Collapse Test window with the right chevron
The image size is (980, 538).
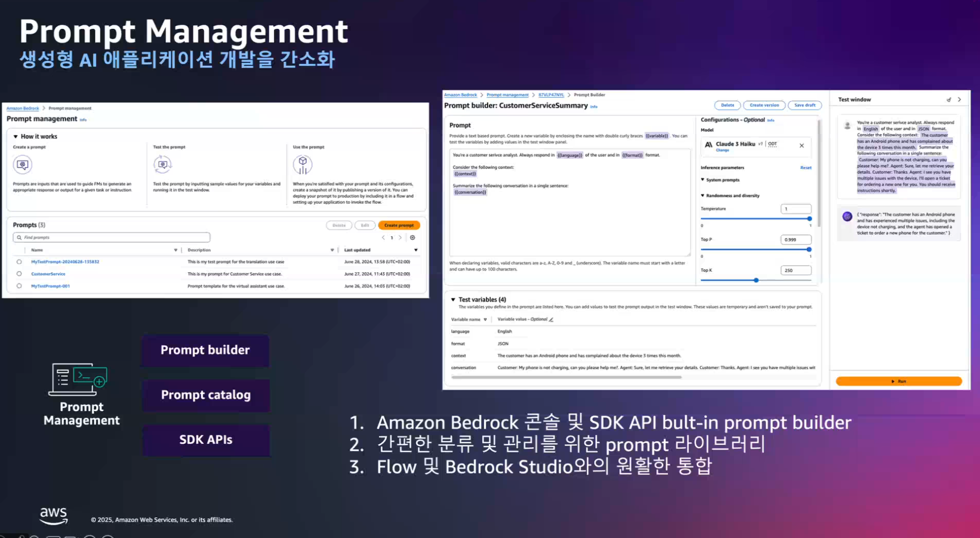960,99
